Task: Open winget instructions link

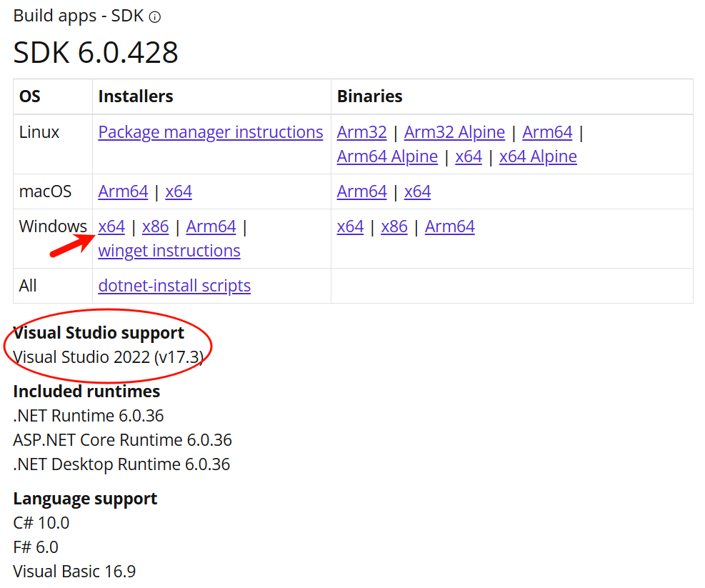Action: (x=169, y=251)
